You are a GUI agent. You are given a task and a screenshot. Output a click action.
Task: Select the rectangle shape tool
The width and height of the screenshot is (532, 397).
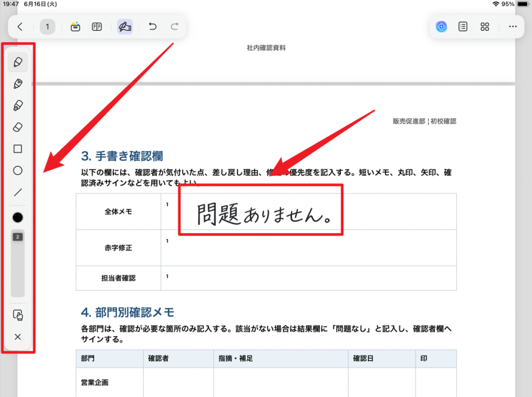tap(18, 149)
